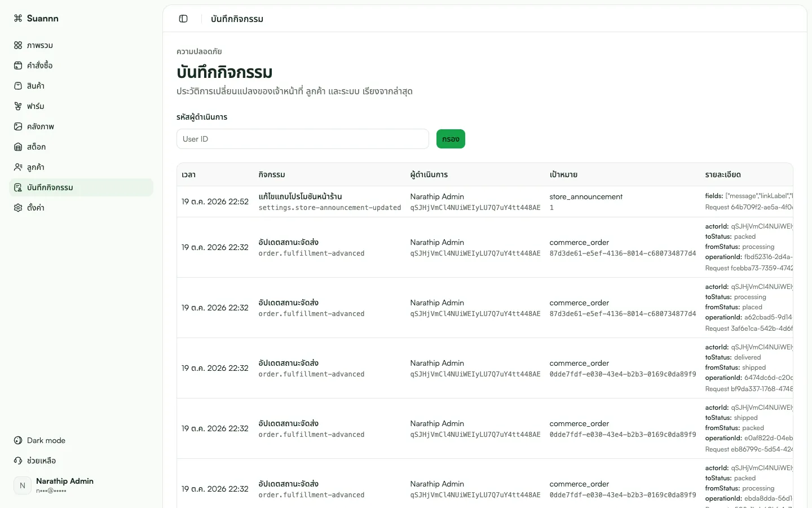Select แก้ไขแถบโปรโมชันหน้าร้าน activity text
812x508 pixels.
coord(300,196)
